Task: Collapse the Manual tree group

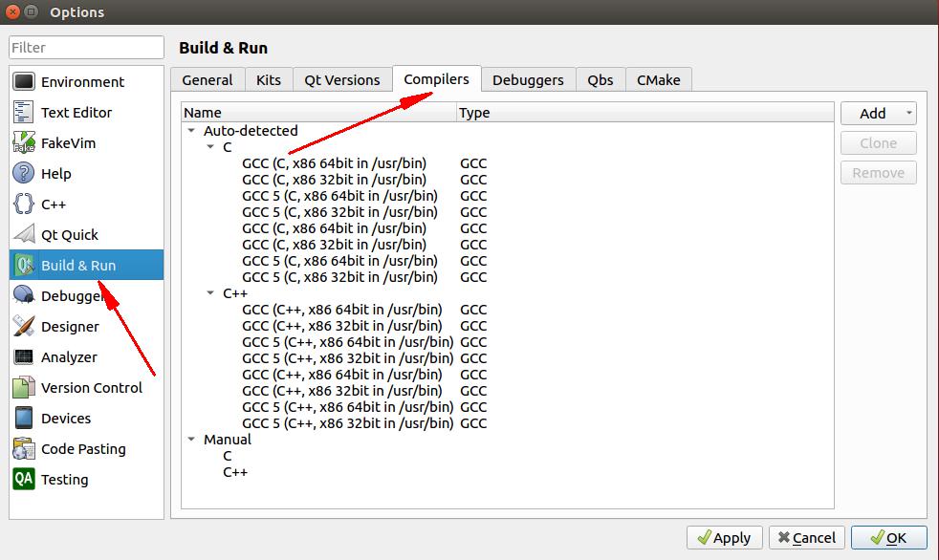Action: [191, 439]
